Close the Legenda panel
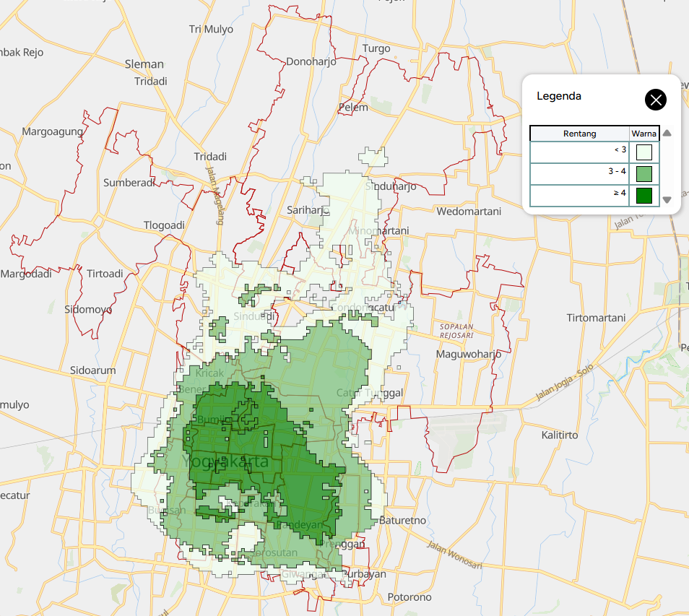 pos(656,100)
